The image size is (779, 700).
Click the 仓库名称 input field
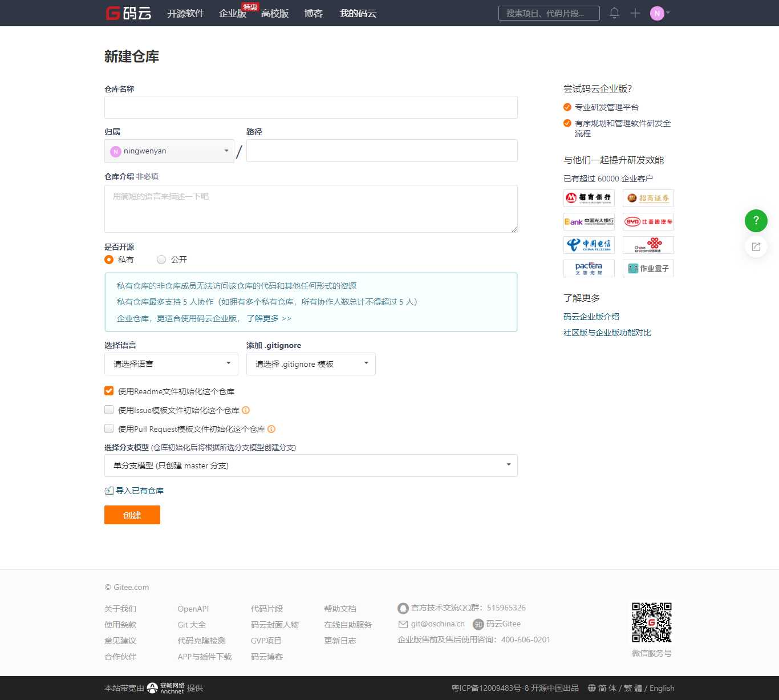coord(311,107)
